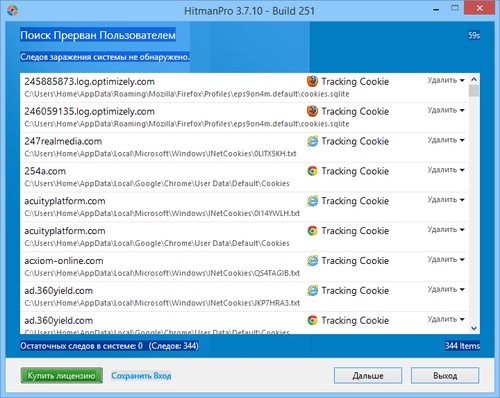Click Tracking Cookie label for 247realmedia.com
The width and height of the screenshot is (500, 398).
[355, 141]
